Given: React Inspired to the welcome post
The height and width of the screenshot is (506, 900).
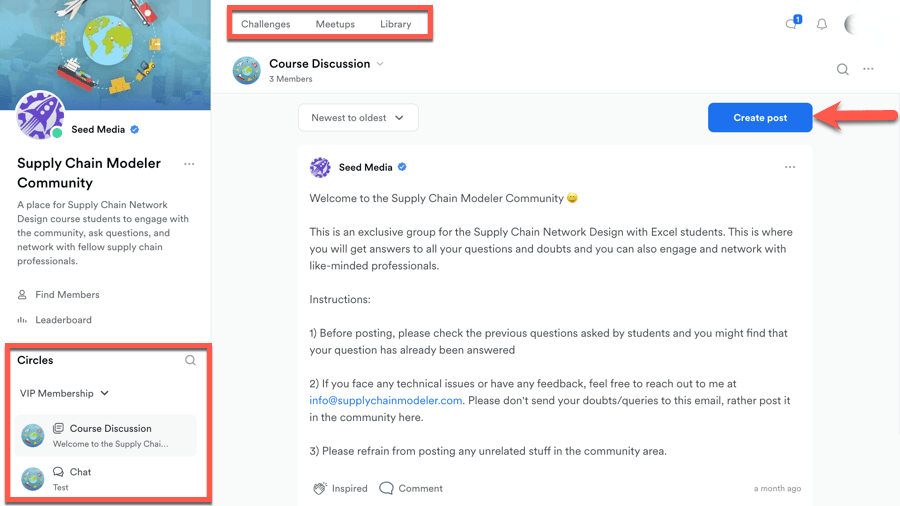Looking at the screenshot, I should pyautogui.click(x=340, y=488).
